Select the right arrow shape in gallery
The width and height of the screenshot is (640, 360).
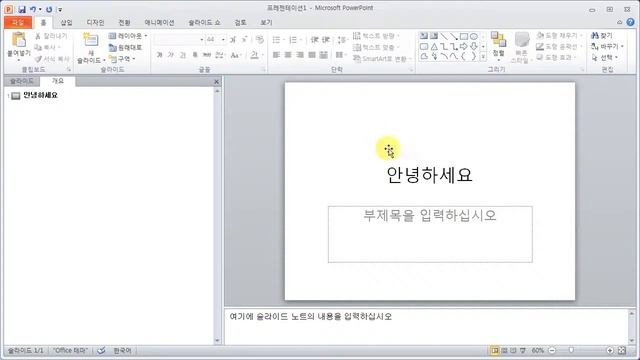tap(464, 47)
